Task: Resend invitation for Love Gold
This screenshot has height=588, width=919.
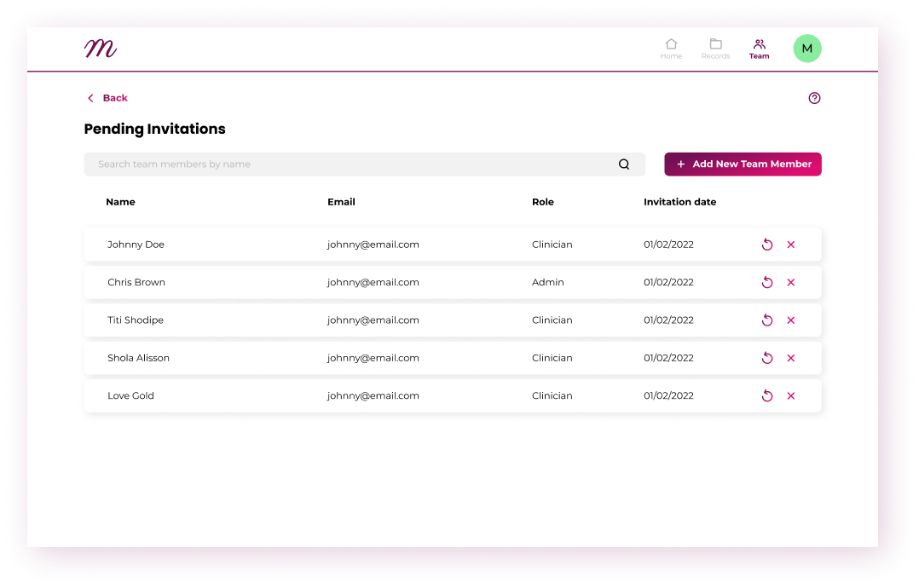Action: click(x=766, y=395)
